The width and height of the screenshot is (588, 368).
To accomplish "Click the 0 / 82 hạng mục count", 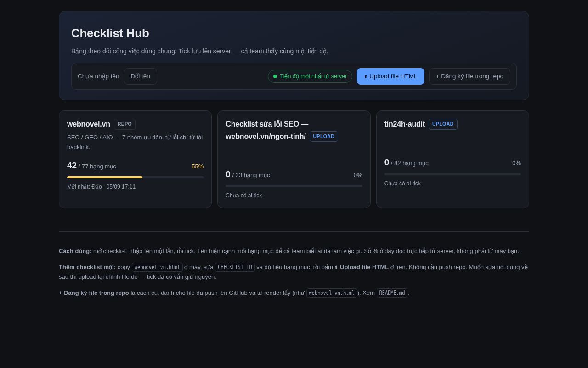I will (407, 163).
